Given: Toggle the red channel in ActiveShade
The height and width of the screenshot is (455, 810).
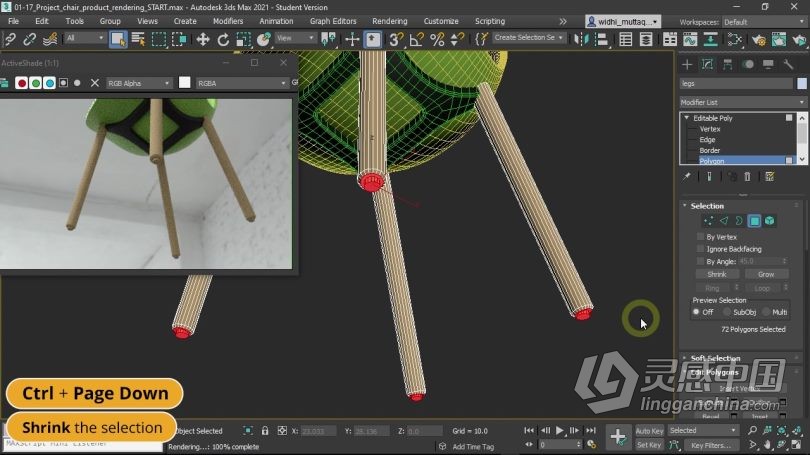Looking at the screenshot, I should (21, 83).
